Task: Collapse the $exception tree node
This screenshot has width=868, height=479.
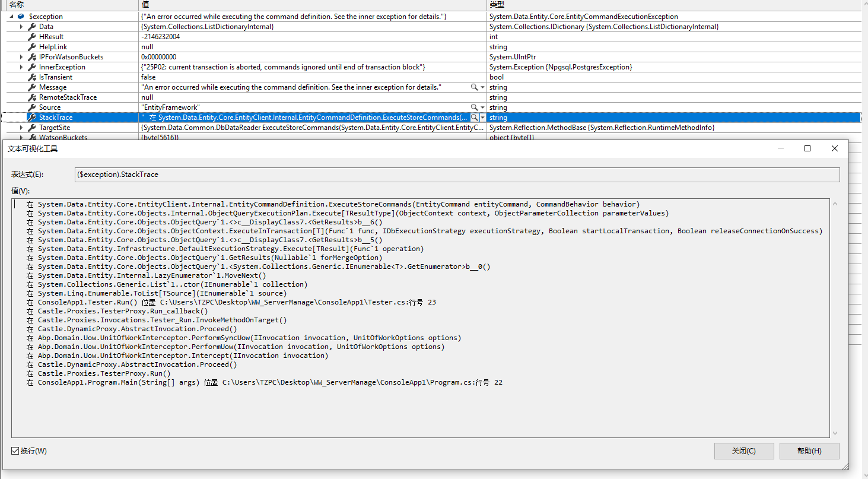Action: tap(11, 16)
